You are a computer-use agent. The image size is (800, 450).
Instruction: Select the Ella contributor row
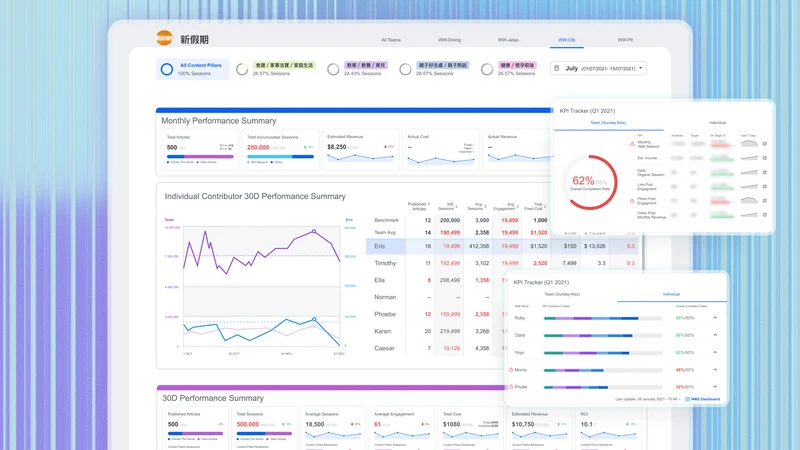tap(436, 280)
